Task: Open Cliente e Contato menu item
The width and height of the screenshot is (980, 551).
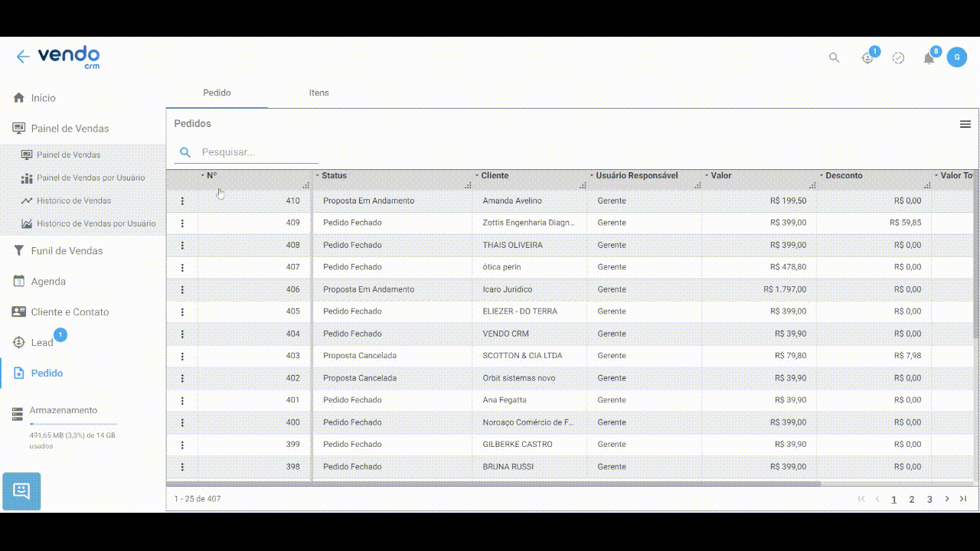Action: point(70,312)
